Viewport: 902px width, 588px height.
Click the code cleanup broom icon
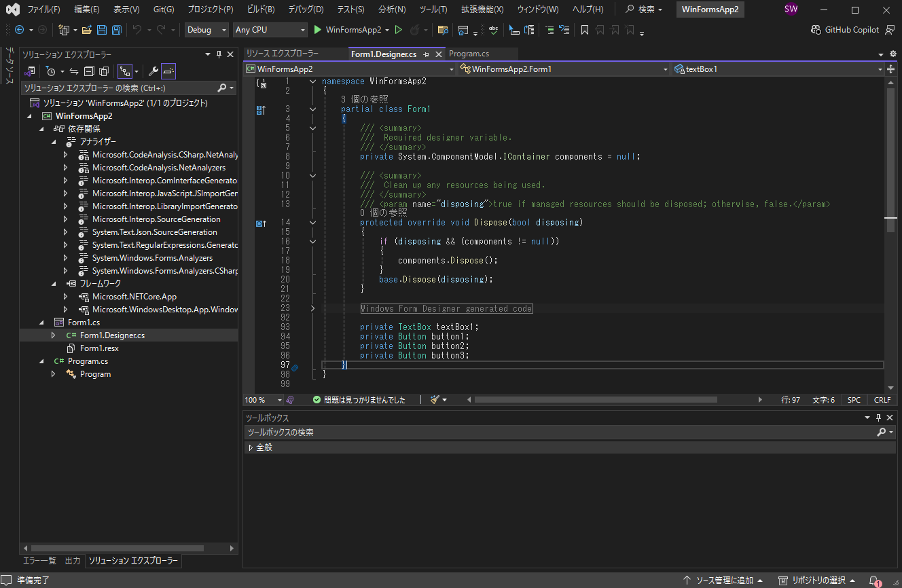435,400
